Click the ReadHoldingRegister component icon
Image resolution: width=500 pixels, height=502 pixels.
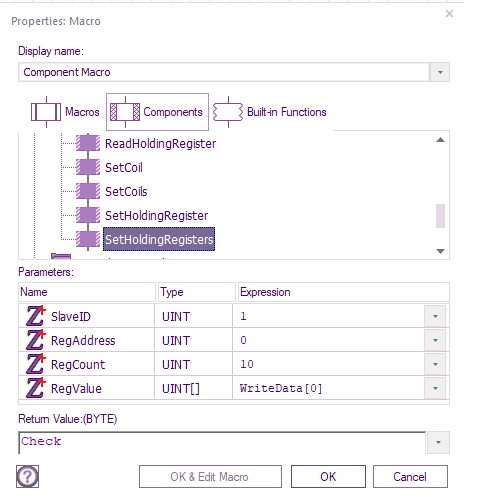[x=88, y=143]
